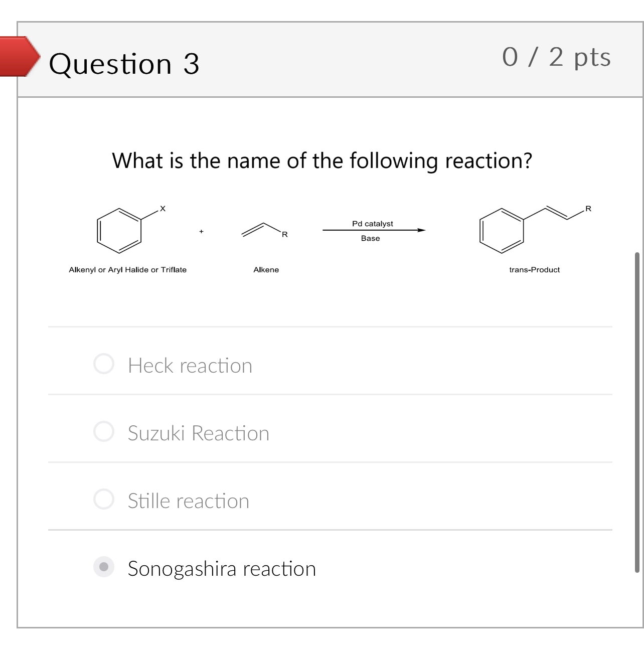Click the Sonogashira reaction answer text
Viewport: 644px width, 652px height.
[222, 568]
